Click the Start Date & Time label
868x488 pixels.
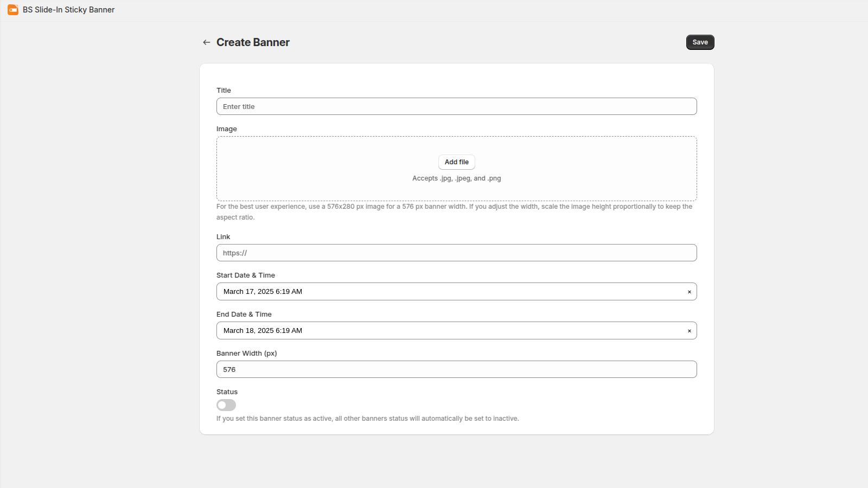pos(246,275)
